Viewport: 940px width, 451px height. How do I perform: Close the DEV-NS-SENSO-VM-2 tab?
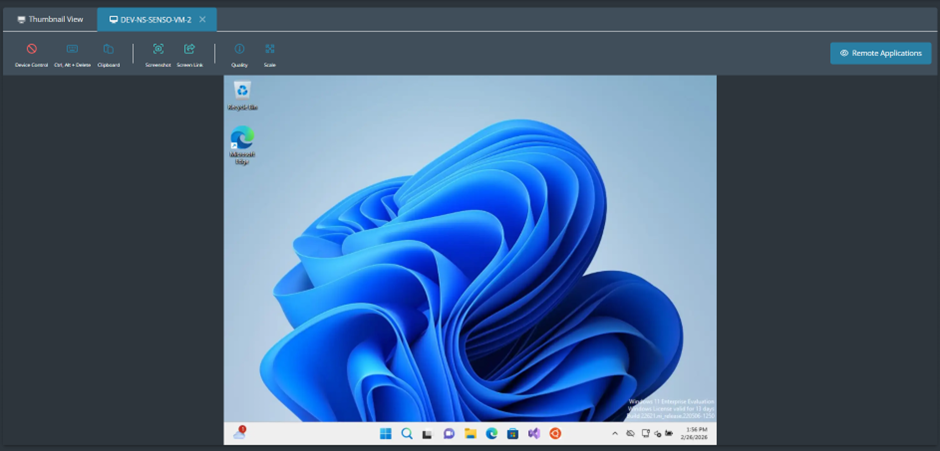[x=203, y=20]
